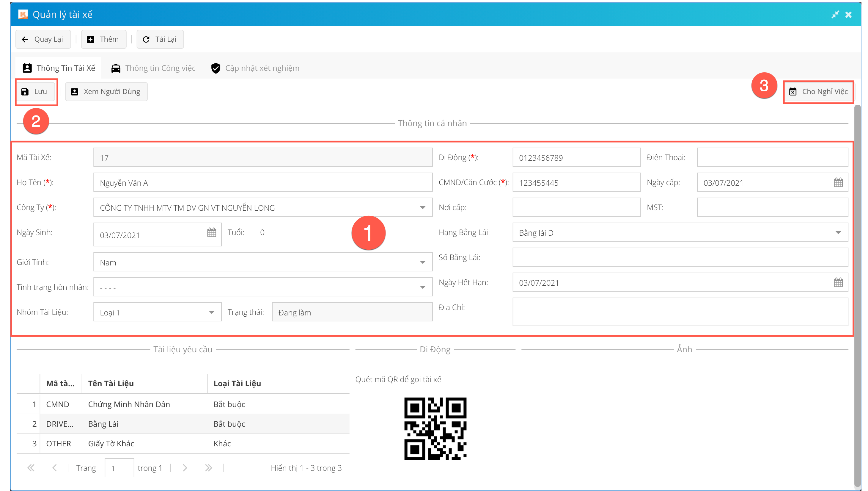868x491 pixels.
Task: Expand the Công Ty dropdown
Action: (x=422, y=207)
